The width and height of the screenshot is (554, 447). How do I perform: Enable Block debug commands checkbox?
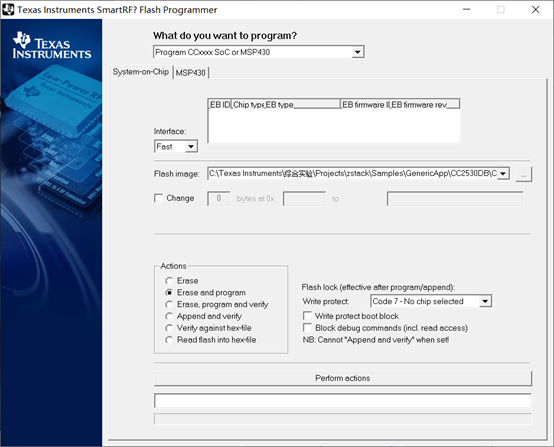click(307, 328)
